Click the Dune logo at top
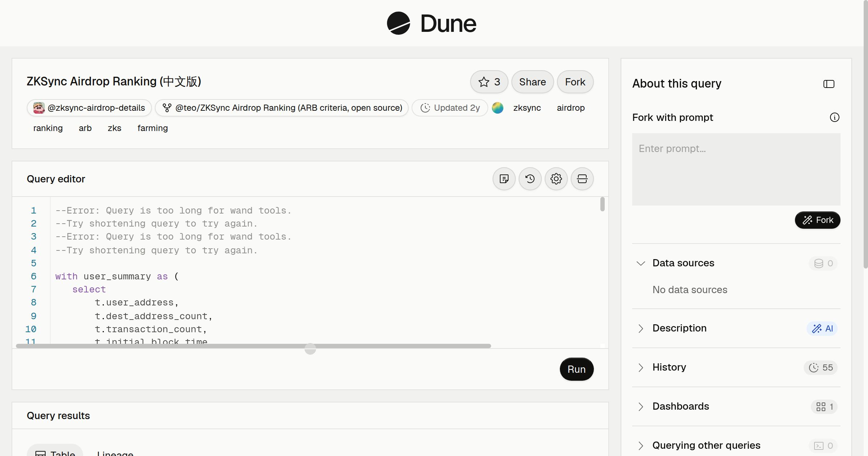The width and height of the screenshot is (868, 456). point(431,23)
